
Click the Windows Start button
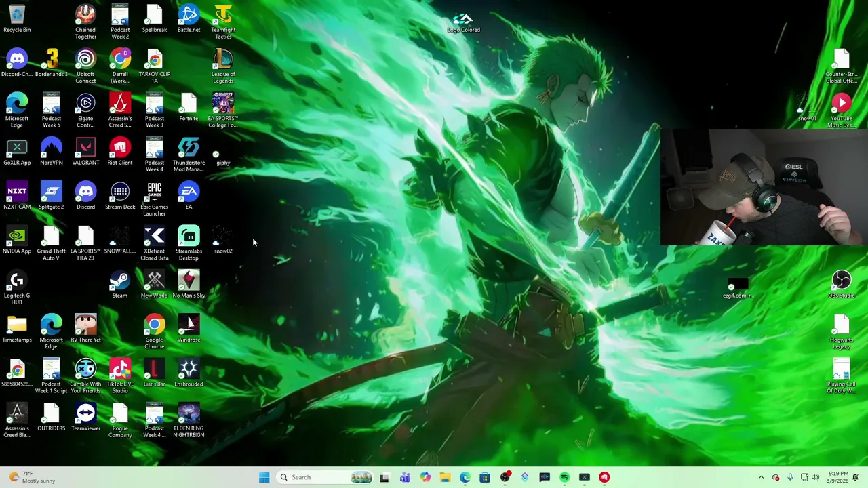(264, 477)
